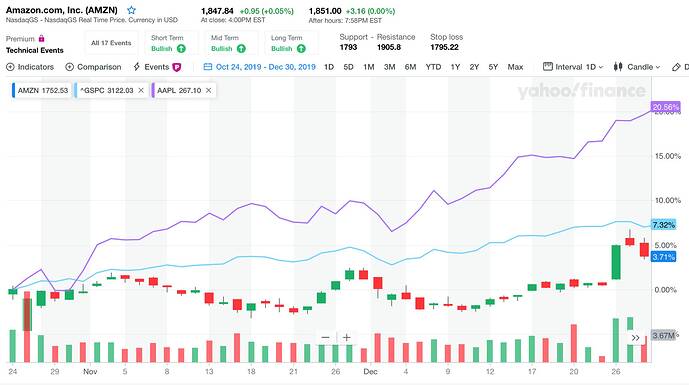Remove AAPL comparison series
This screenshot has height=385, width=689.
point(209,90)
